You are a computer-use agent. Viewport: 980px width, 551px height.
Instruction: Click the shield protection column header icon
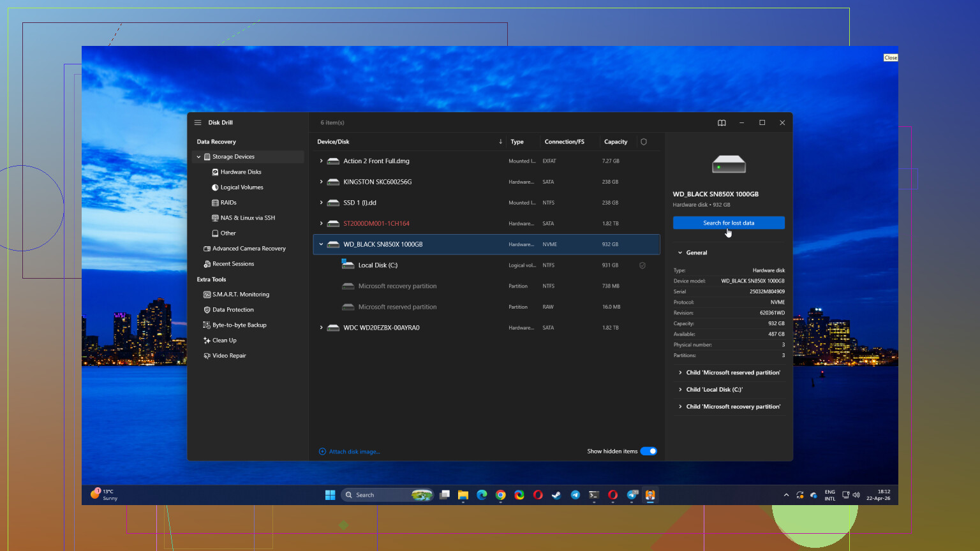coord(644,142)
